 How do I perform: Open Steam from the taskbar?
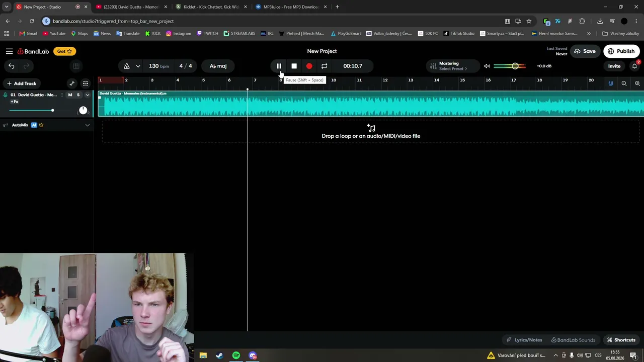point(219,355)
